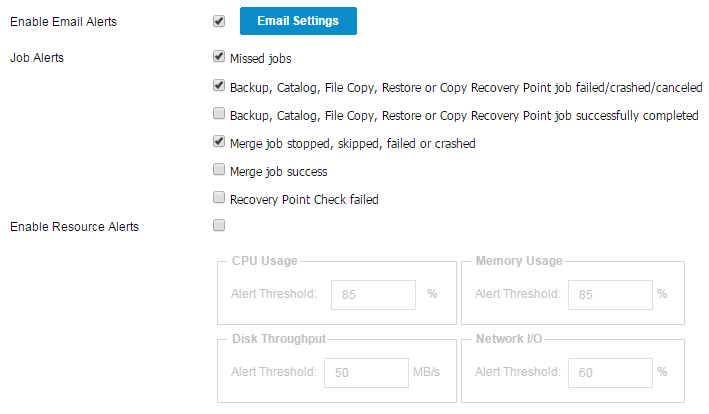Check the Merge job success checkbox
Image resolution: width=709 pixels, height=414 pixels.
click(219, 169)
